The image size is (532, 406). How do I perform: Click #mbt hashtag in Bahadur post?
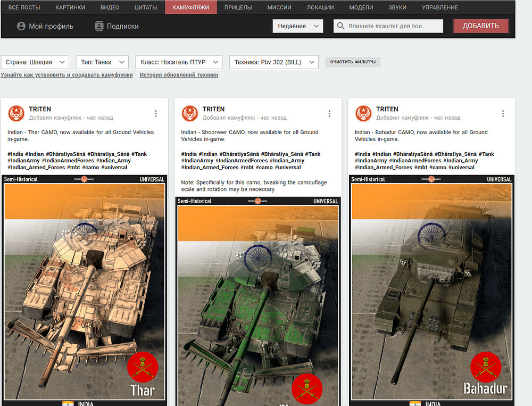point(421,168)
